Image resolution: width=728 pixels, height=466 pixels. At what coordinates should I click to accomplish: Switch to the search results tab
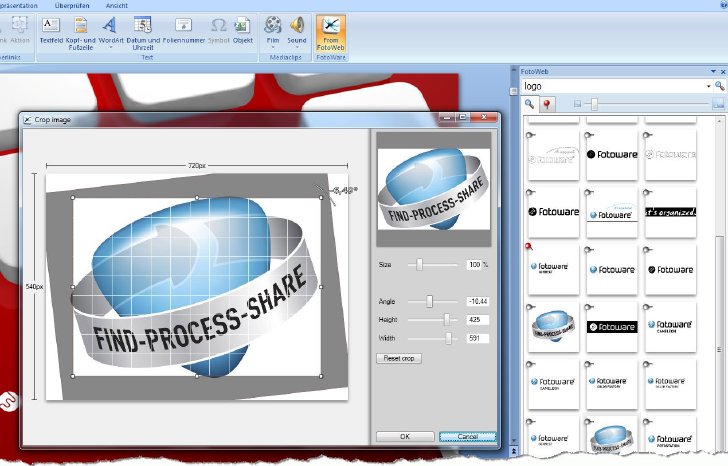coord(529,104)
